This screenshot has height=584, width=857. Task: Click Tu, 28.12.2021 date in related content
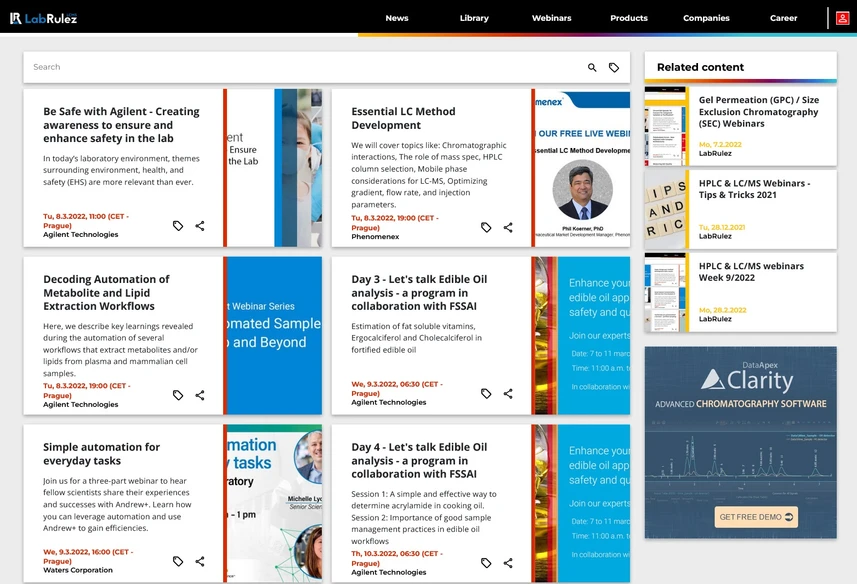coord(721,227)
